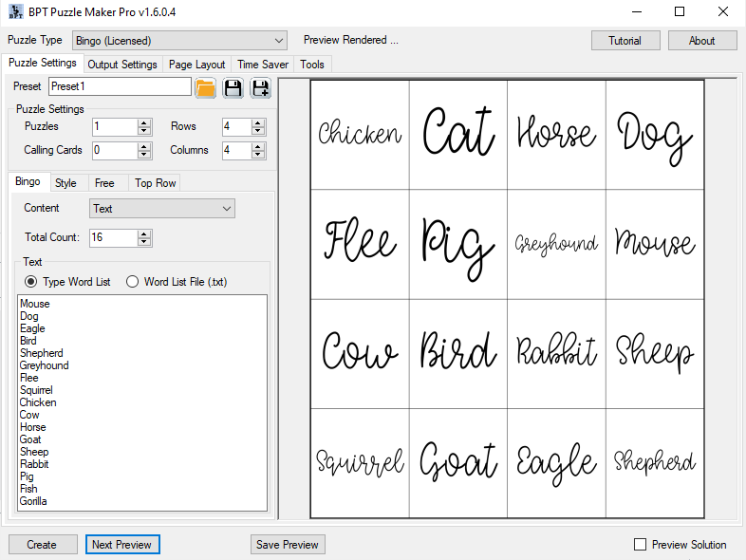Select the Word List File (.txt) option
This screenshot has height=560, width=746.
(132, 282)
